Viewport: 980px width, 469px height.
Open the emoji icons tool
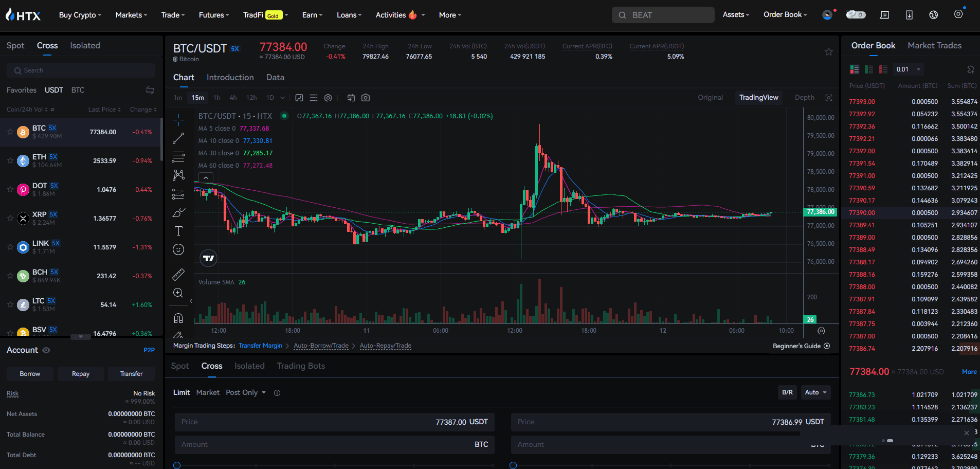point(178,249)
